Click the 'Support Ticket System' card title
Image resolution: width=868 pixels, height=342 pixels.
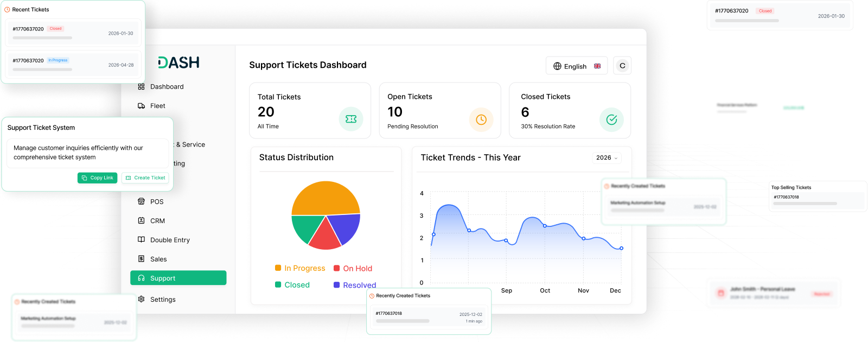click(41, 128)
